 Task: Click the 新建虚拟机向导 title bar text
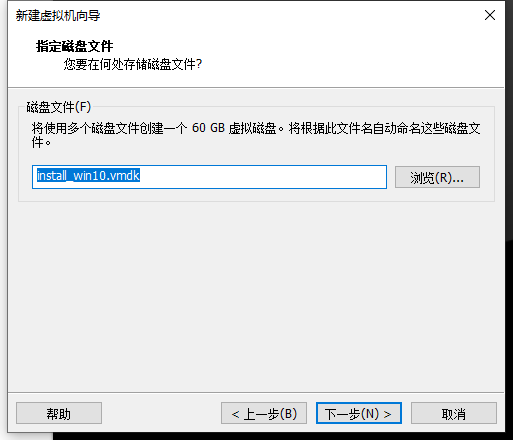pyautogui.click(x=58, y=15)
